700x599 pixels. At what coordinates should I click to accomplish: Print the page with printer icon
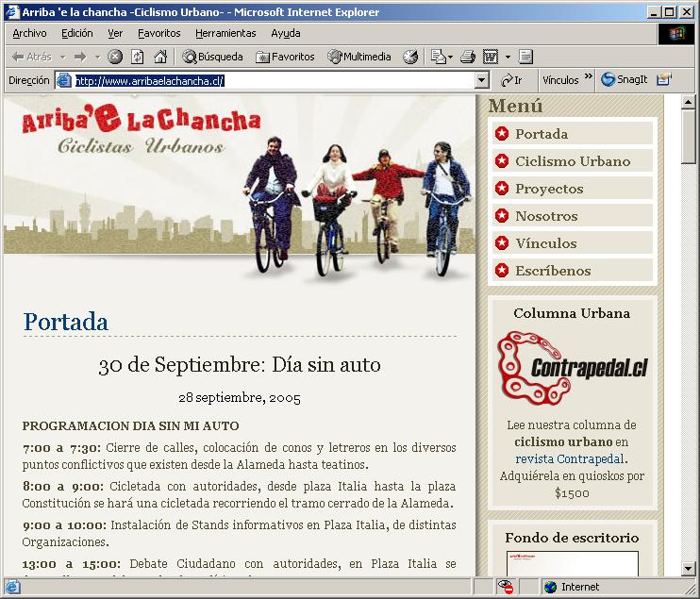[x=468, y=57]
